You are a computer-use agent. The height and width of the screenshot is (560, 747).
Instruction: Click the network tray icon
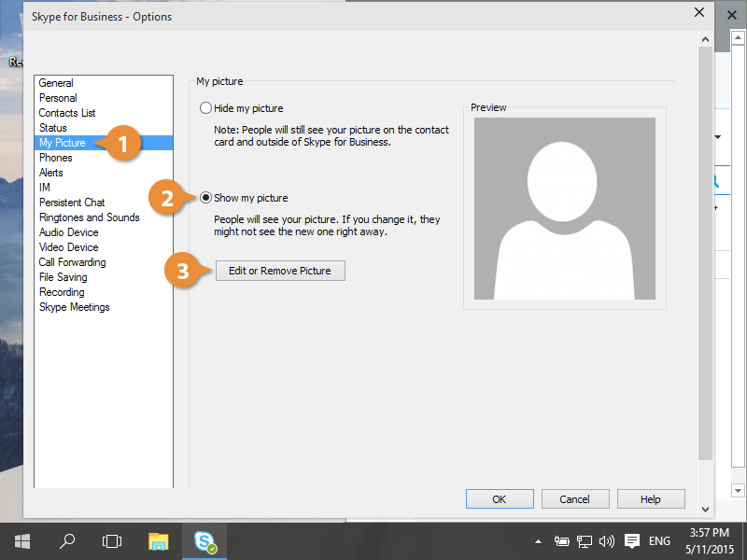pyautogui.click(x=585, y=540)
